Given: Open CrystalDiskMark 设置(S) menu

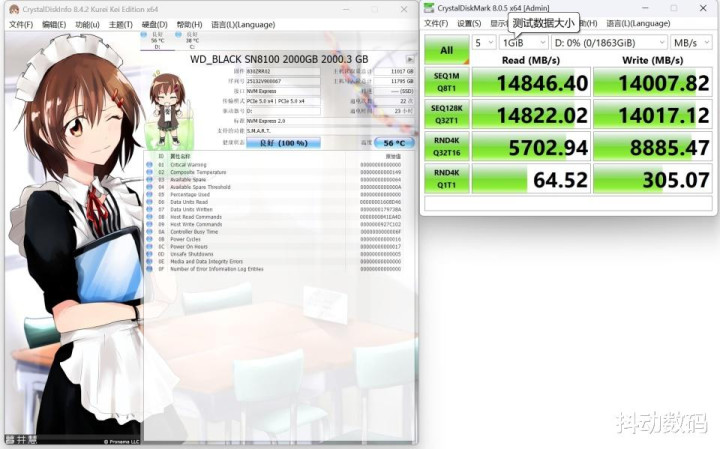Looking at the screenshot, I should click(469, 23).
